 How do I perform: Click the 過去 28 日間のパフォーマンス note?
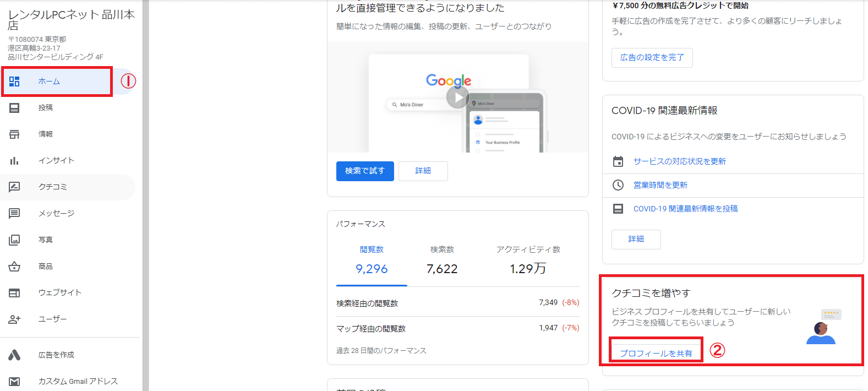381,351
